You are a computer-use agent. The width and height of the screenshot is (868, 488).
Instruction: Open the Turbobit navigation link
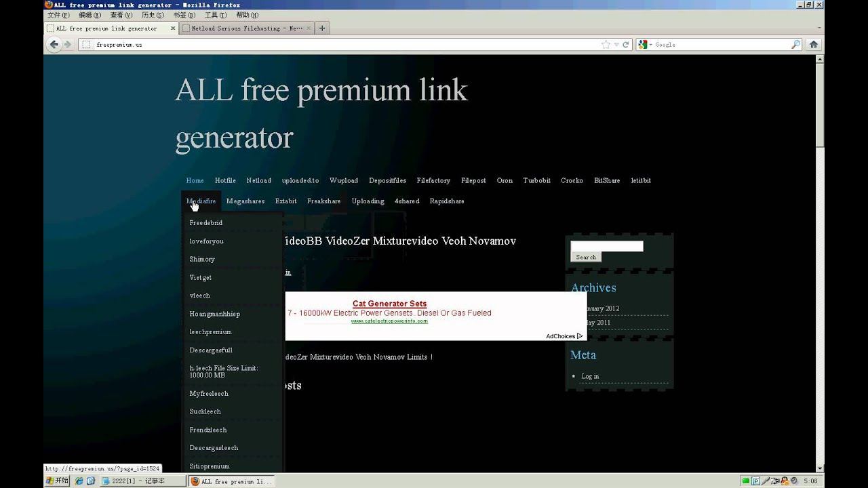(x=536, y=180)
